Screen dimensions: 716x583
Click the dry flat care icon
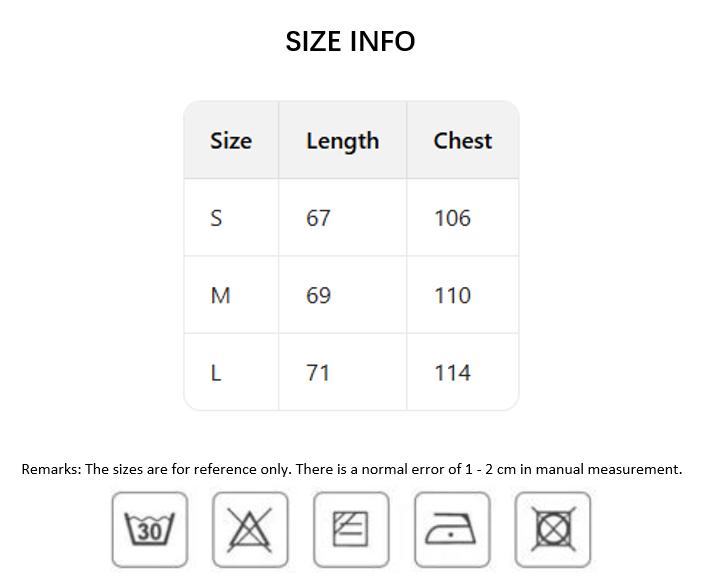(x=351, y=529)
